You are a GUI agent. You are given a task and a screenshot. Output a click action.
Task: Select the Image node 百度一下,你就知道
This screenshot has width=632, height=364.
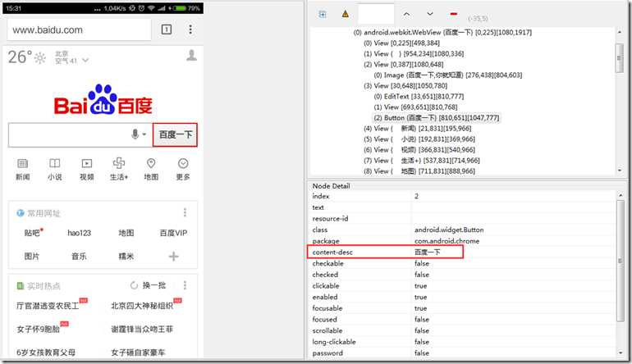coord(448,75)
